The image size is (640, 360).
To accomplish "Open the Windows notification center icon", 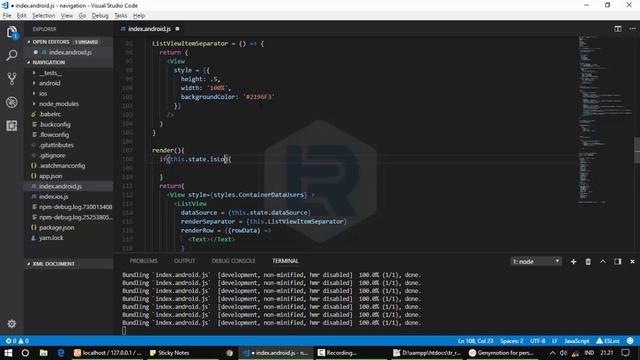I will [x=625, y=353].
